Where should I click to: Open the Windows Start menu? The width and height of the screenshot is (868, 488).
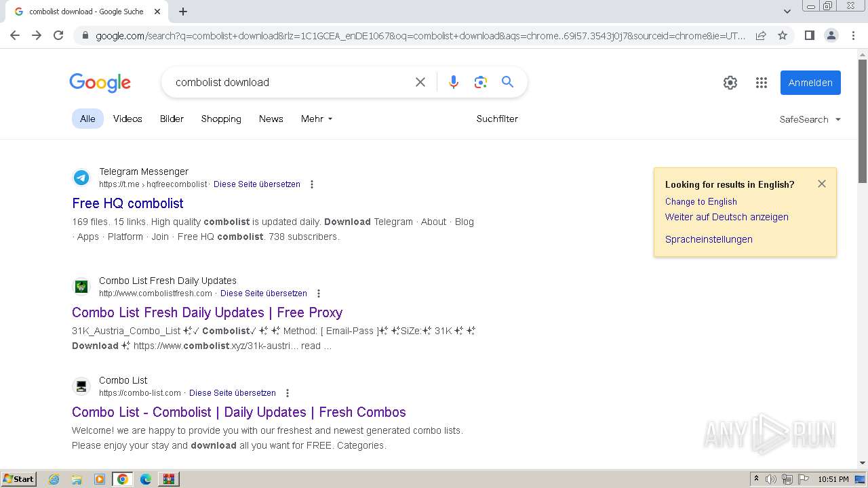point(19,479)
